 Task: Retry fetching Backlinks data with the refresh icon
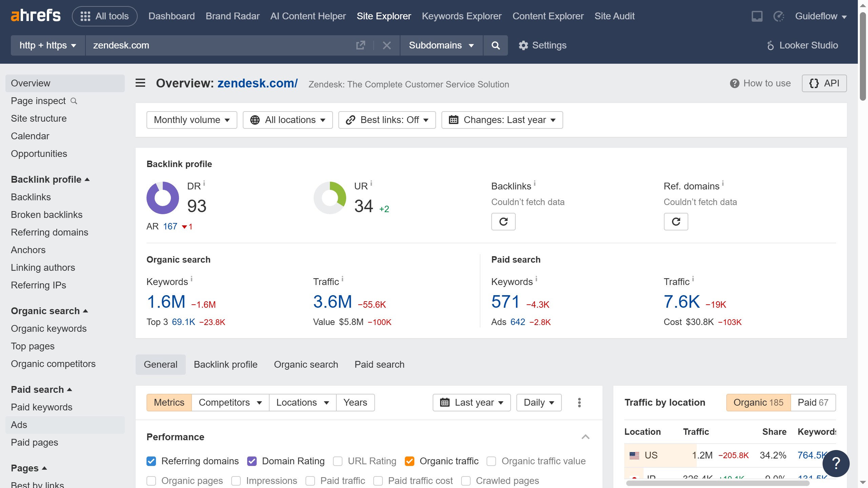[503, 221]
